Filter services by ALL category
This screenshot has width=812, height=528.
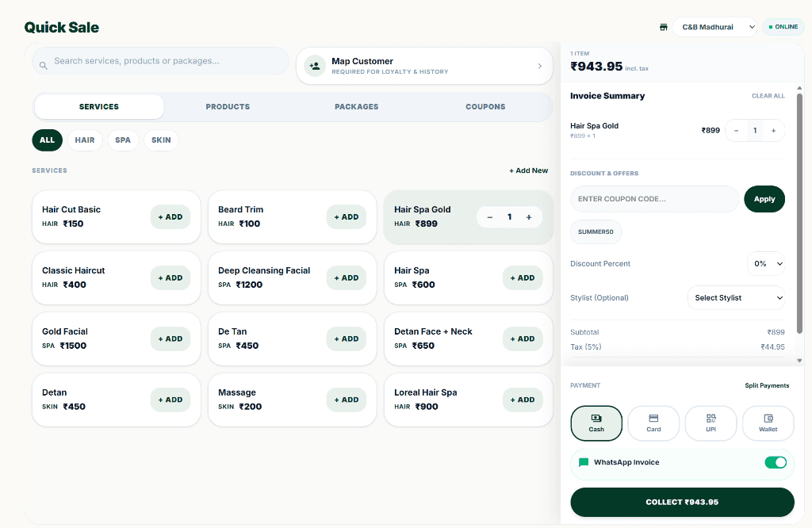pyautogui.click(x=47, y=140)
